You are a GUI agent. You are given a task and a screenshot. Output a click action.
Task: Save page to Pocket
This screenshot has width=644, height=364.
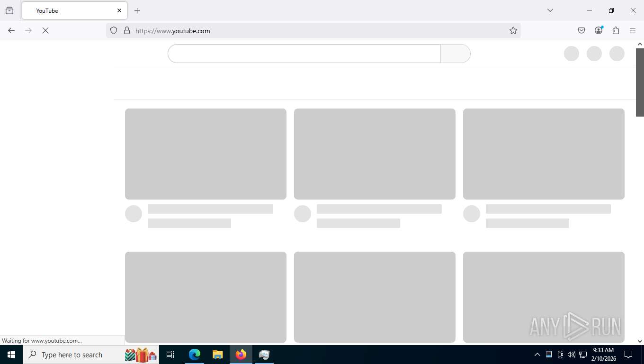(581, 30)
